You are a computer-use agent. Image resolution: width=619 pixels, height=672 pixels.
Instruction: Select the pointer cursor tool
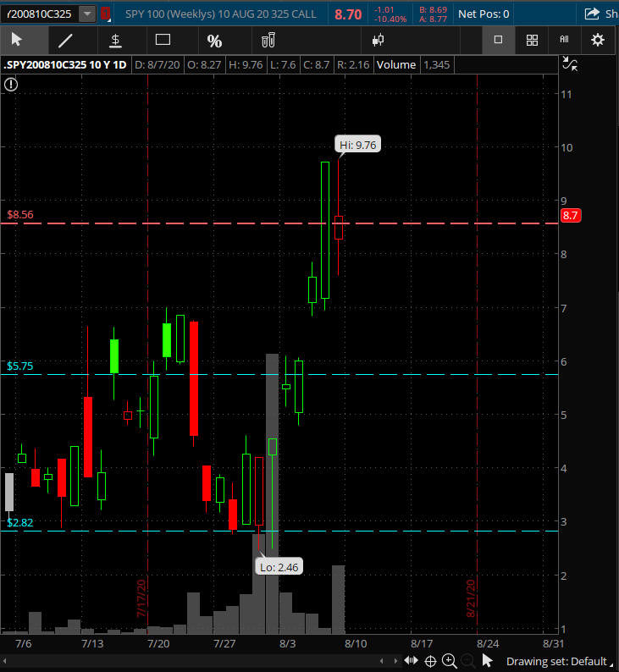tap(17, 40)
